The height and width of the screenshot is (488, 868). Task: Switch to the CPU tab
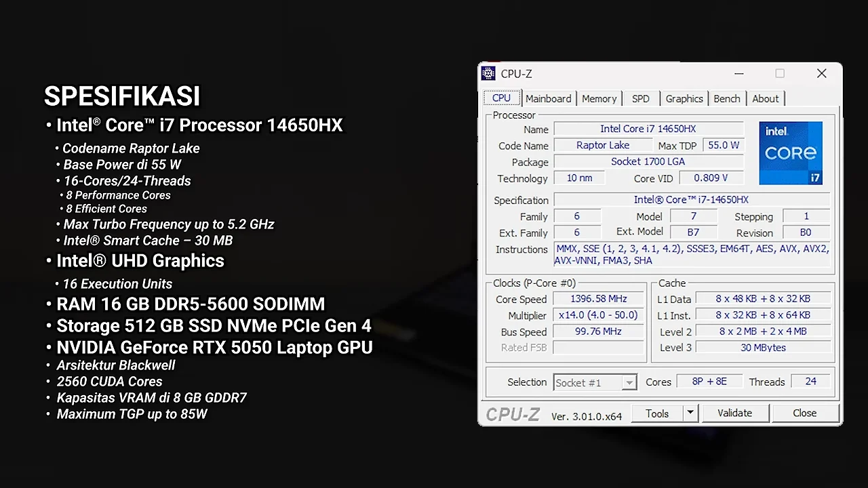coord(501,98)
